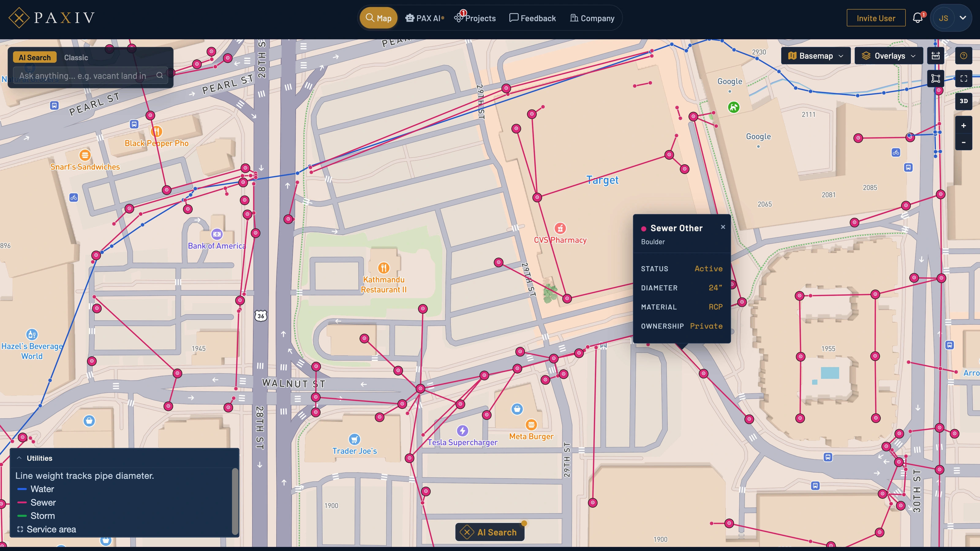
Task: Click bus stop icon on Pearl St near search panel
Action: (55, 105)
